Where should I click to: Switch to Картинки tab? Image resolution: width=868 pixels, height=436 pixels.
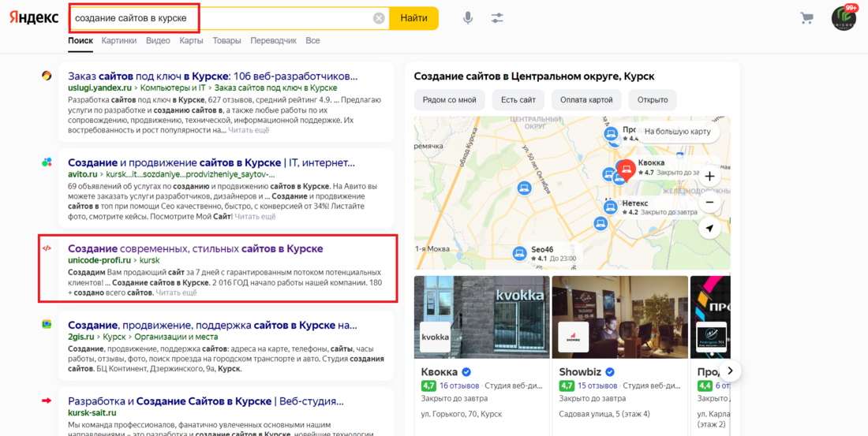(119, 41)
